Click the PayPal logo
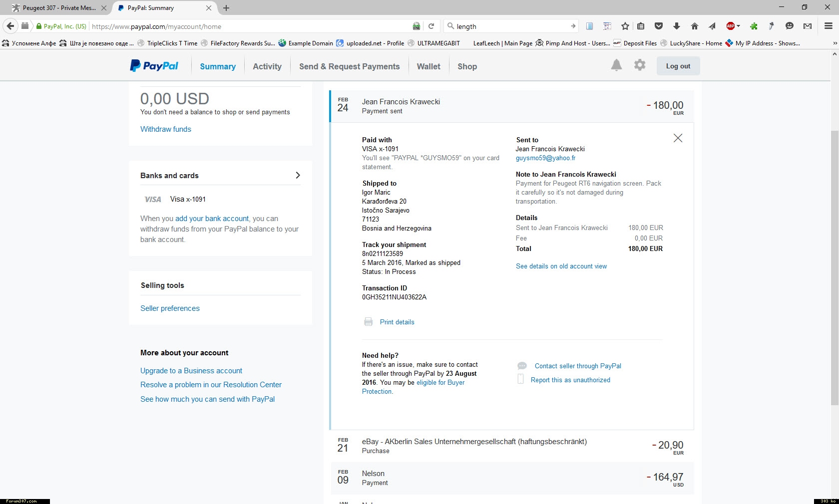The width and height of the screenshot is (839, 504). [154, 66]
